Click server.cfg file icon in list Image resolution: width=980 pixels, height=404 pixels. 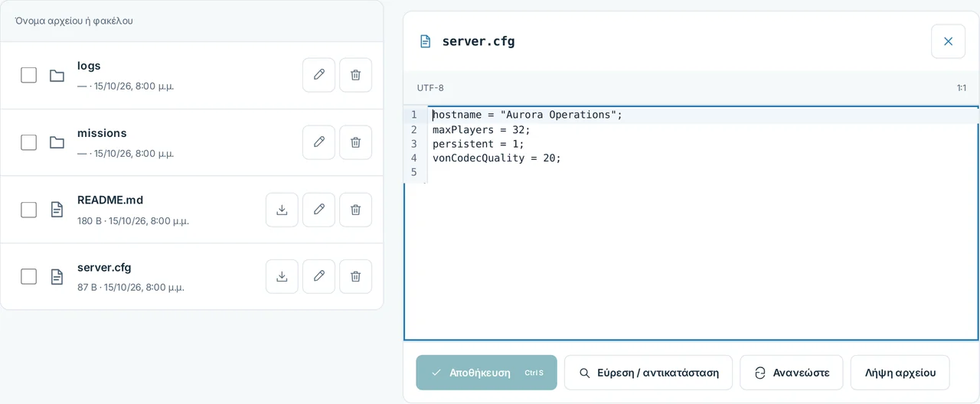tap(57, 276)
